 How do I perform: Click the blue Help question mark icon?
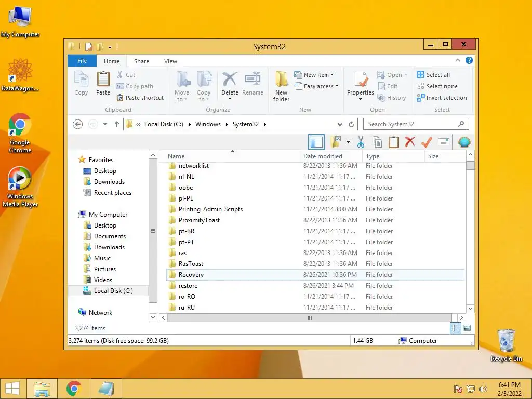[469, 60]
